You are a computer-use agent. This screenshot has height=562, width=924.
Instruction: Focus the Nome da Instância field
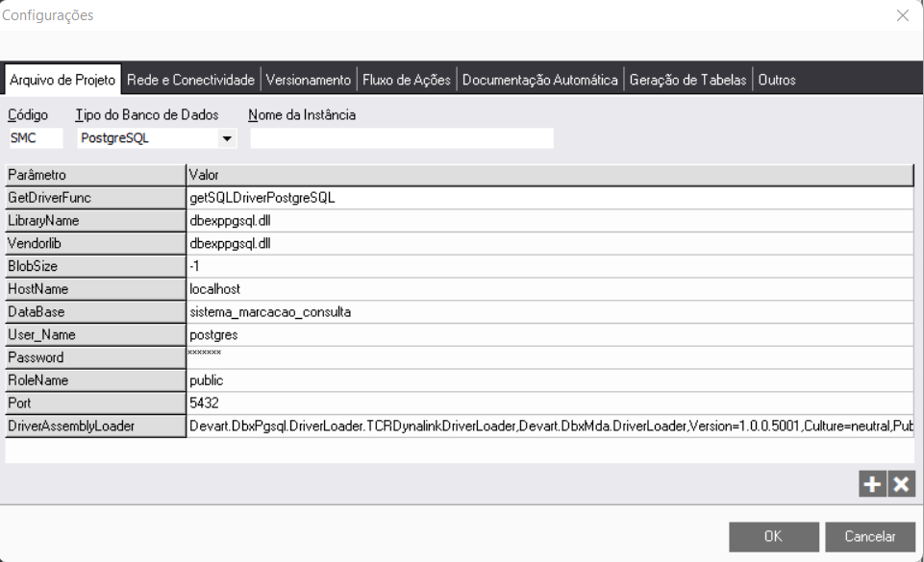coord(401,138)
